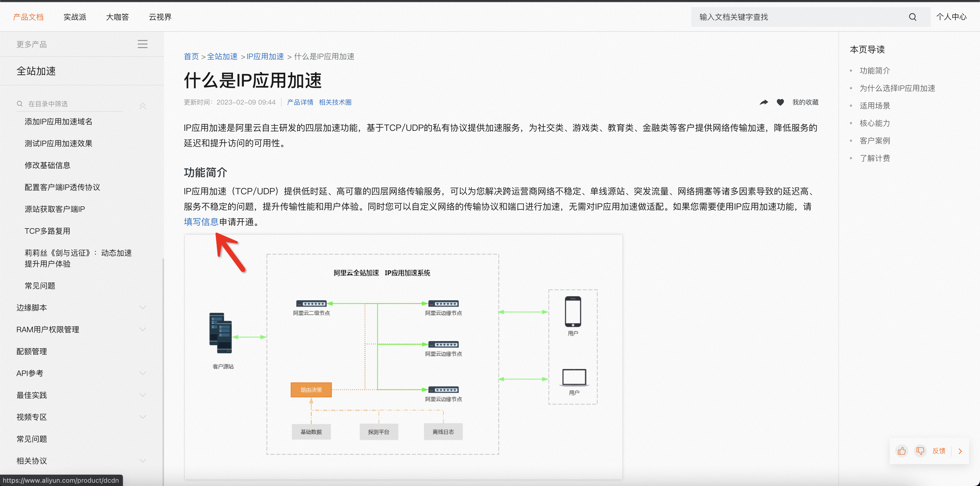Screen dimensions: 980x486
Task: Expand the RAM用户权限管理 section
Action: click(143, 329)
